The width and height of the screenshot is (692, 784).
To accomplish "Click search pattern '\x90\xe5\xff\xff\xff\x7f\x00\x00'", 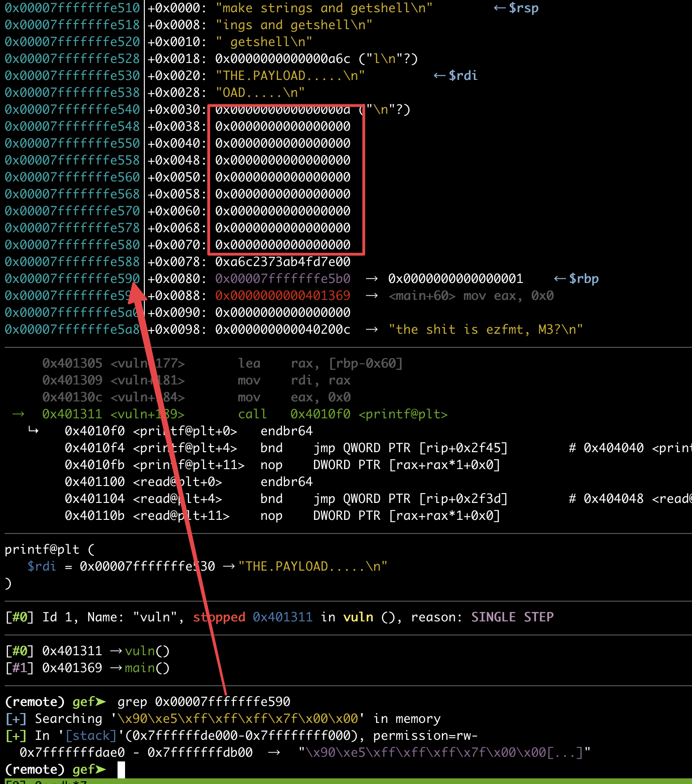I will [237, 719].
